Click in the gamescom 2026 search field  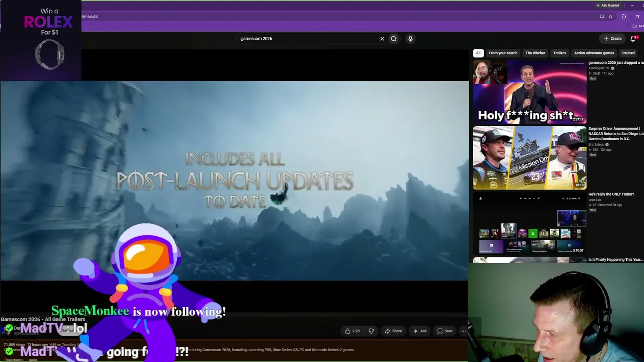(x=307, y=39)
